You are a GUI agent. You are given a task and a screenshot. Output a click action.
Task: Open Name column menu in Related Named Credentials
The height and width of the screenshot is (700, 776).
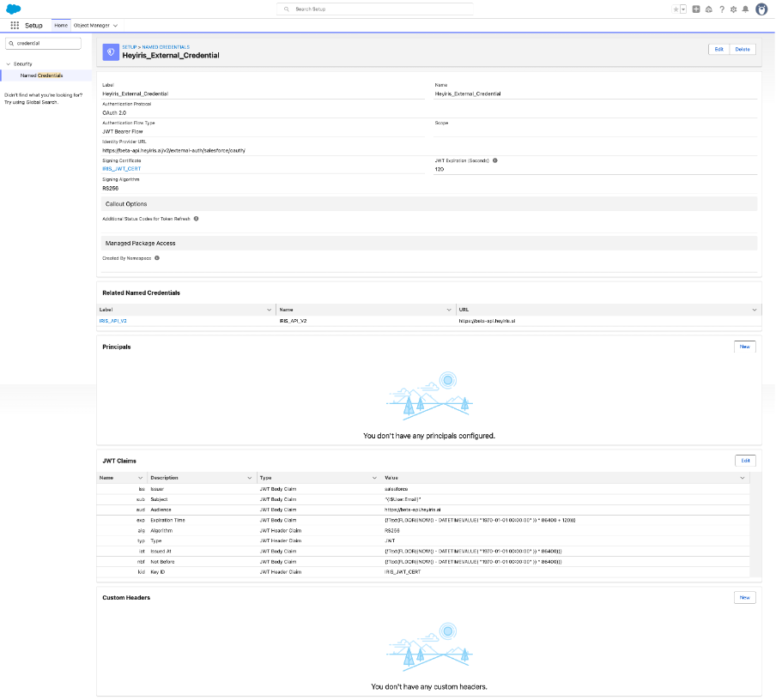click(x=449, y=310)
